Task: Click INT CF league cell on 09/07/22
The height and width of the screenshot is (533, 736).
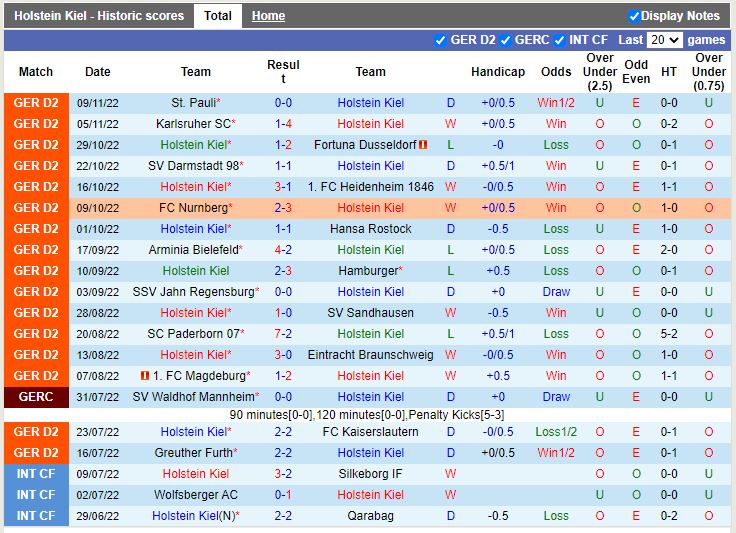Action: 36,474
